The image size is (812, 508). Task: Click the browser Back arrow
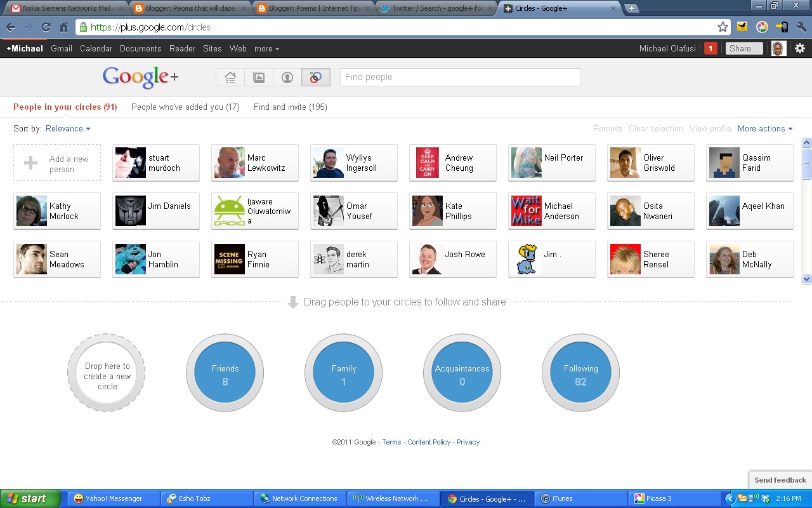tap(11, 27)
